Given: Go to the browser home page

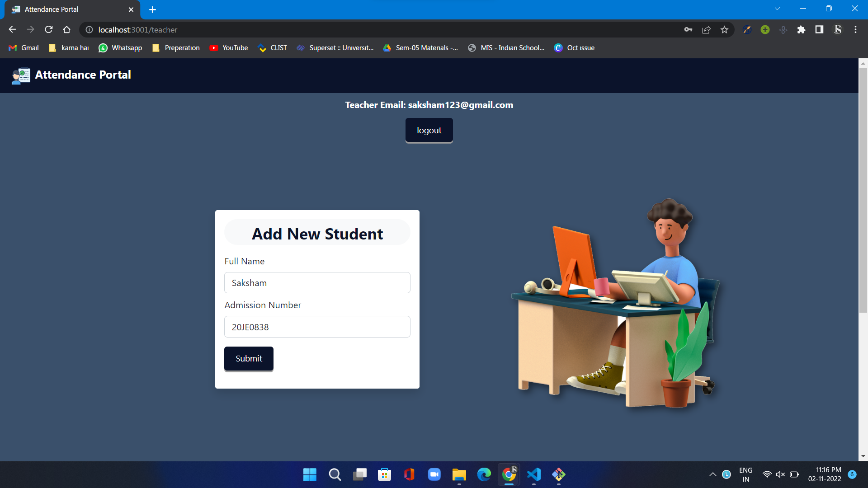Looking at the screenshot, I should [x=67, y=30].
